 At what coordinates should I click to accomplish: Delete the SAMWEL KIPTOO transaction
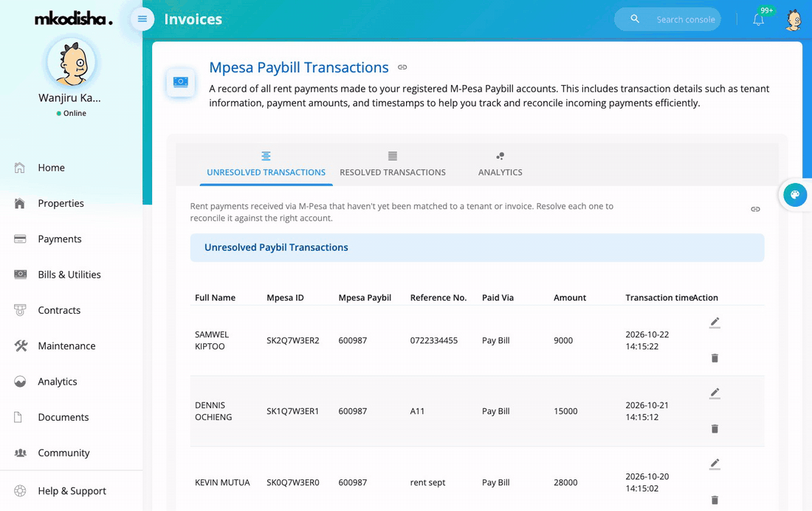715,358
